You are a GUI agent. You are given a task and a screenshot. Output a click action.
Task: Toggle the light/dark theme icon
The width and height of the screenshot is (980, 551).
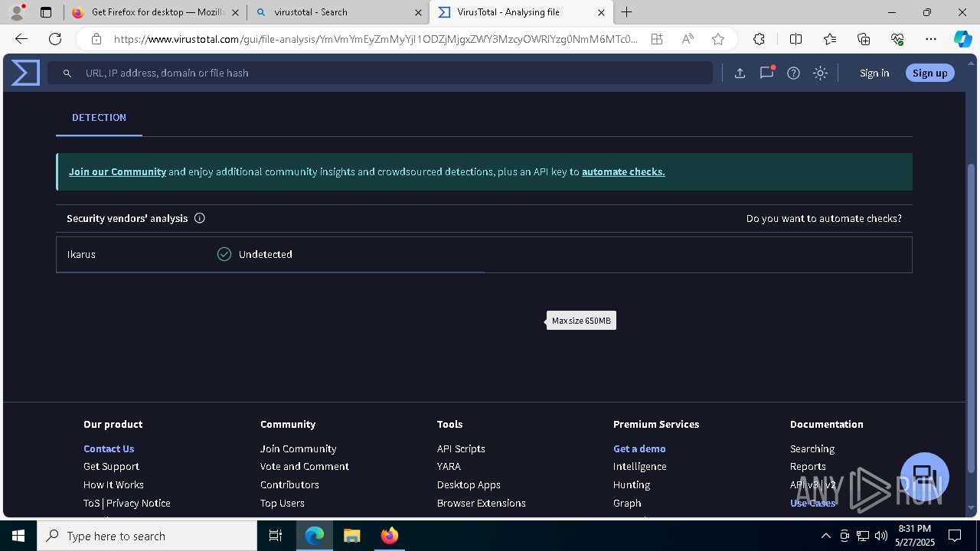[x=820, y=73]
